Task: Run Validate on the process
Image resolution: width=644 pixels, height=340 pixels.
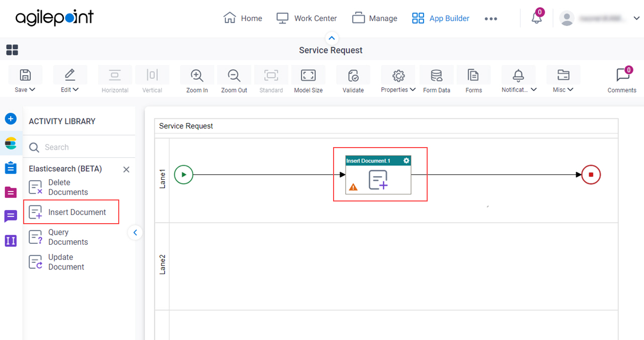Action: point(353,76)
